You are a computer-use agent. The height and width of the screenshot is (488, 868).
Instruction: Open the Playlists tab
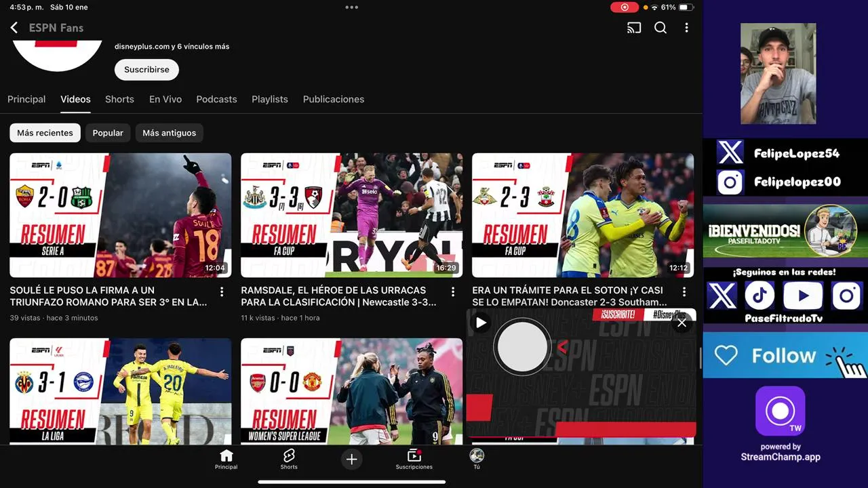click(x=270, y=99)
